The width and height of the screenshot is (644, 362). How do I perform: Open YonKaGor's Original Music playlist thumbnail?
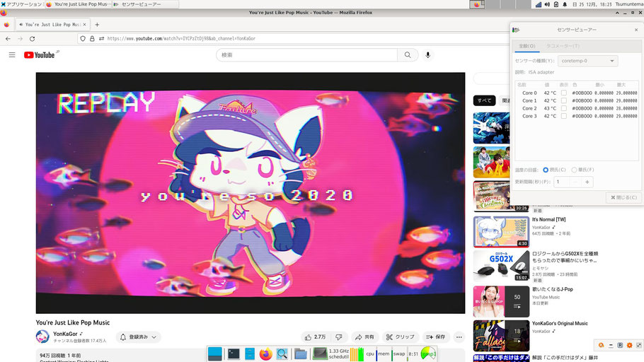click(x=502, y=336)
